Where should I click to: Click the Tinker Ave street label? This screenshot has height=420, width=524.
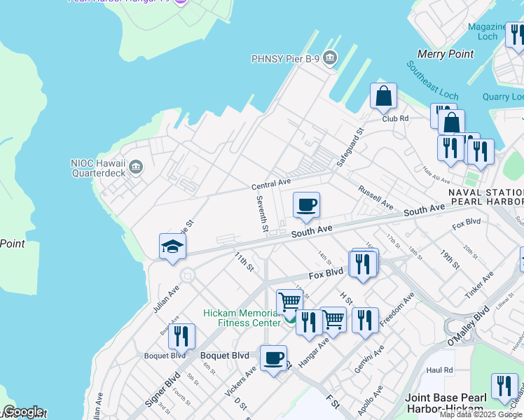[479, 285]
